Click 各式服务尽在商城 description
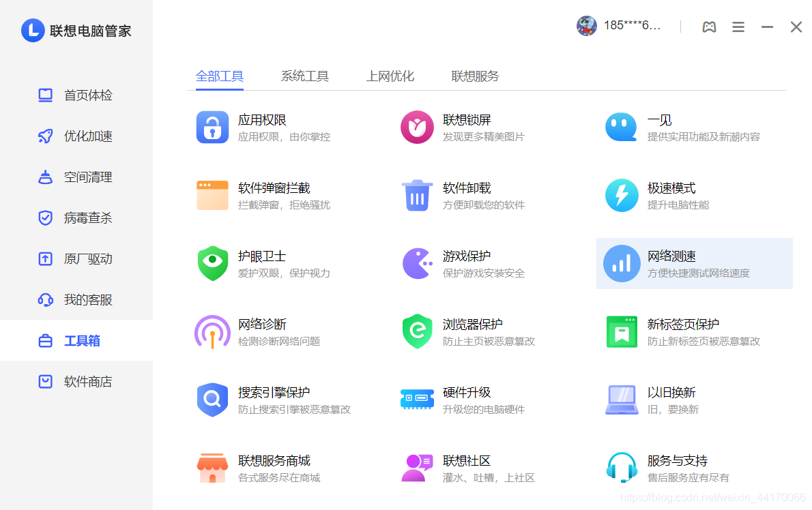 click(279, 477)
